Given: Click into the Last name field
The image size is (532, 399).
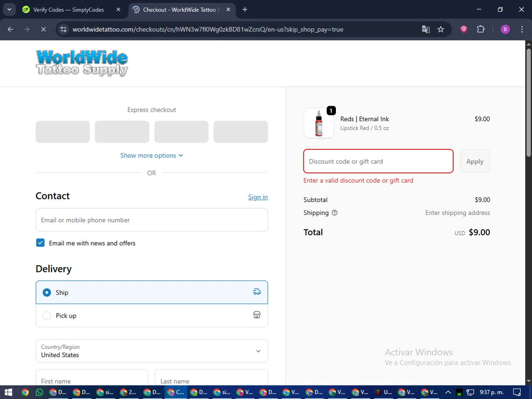Looking at the screenshot, I should [211, 378].
